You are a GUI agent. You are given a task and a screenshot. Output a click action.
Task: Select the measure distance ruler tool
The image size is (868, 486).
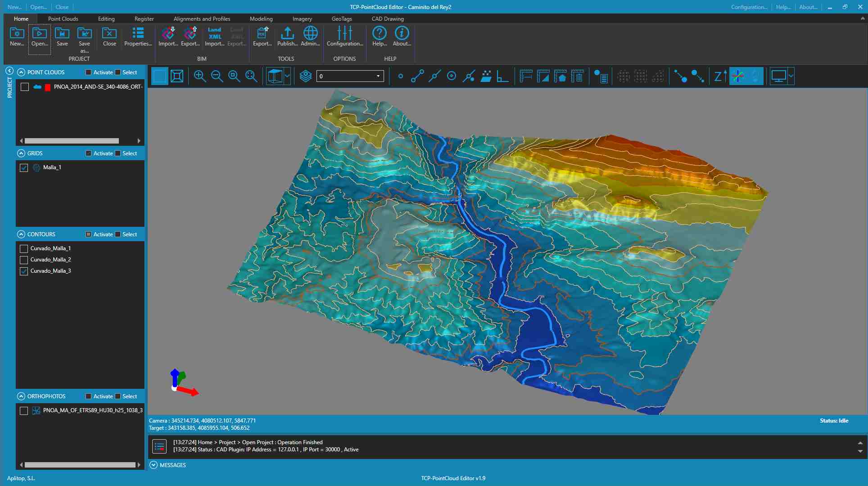(x=526, y=76)
